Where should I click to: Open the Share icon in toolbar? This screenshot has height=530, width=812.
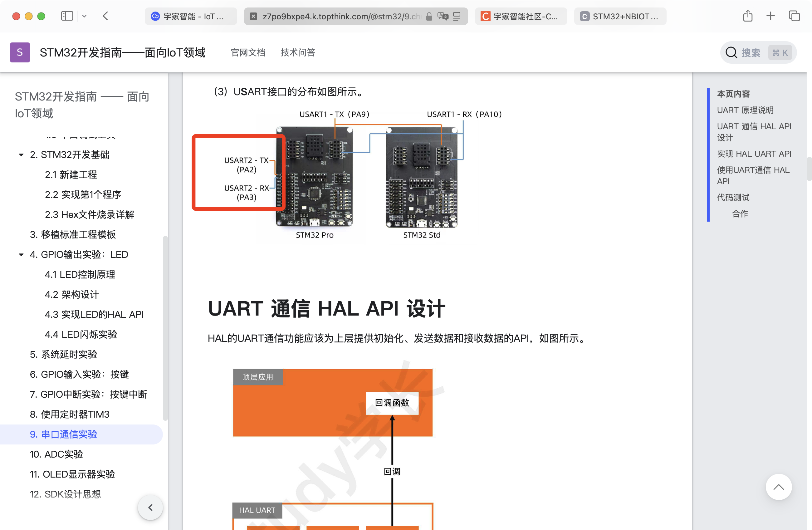point(747,16)
